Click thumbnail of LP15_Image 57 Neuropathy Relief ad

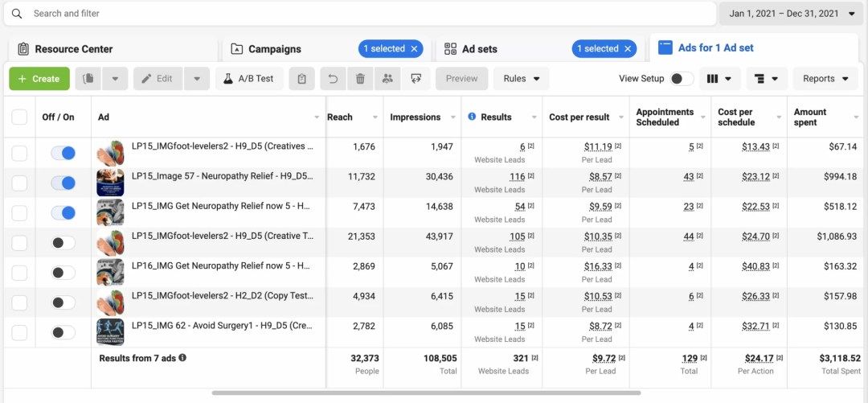110,183
